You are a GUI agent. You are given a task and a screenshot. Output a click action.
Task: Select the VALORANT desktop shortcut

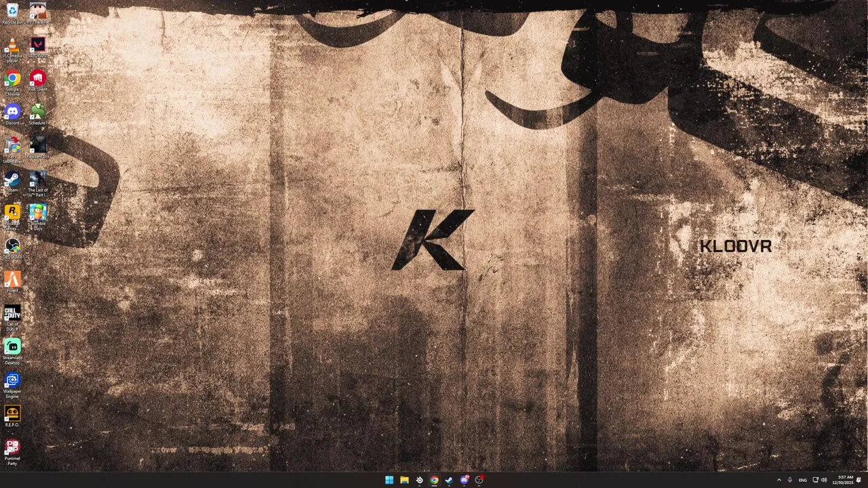(x=38, y=47)
